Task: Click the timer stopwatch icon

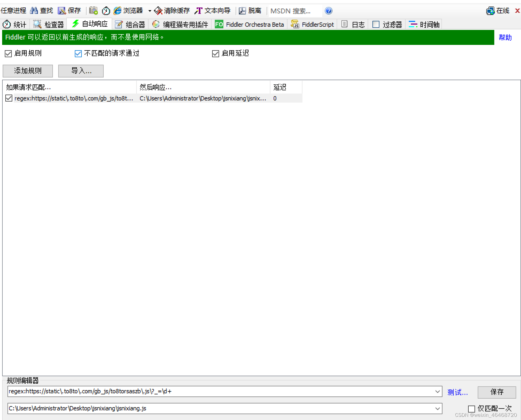Action: tap(106, 11)
